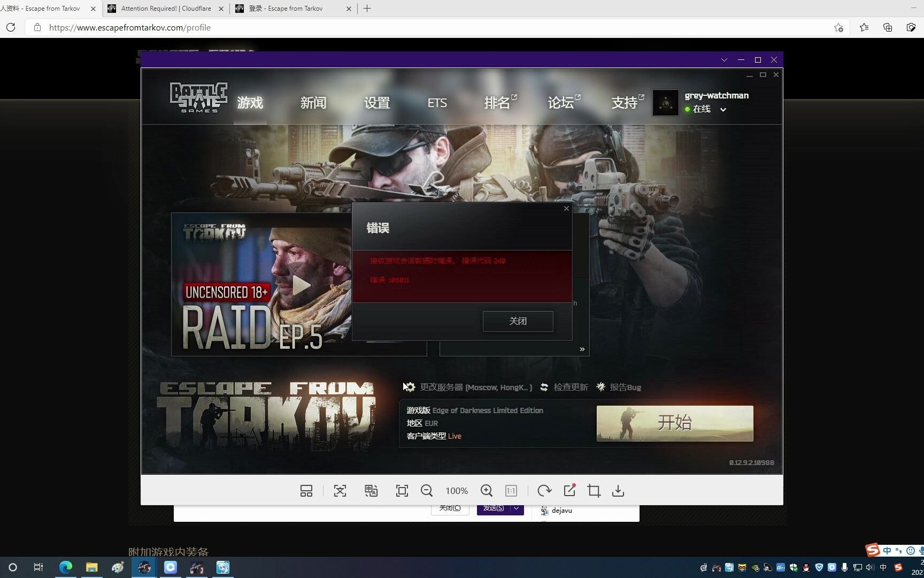Open the browser Collections icon
This screenshot has width=924, height=578.
point(888,27)
